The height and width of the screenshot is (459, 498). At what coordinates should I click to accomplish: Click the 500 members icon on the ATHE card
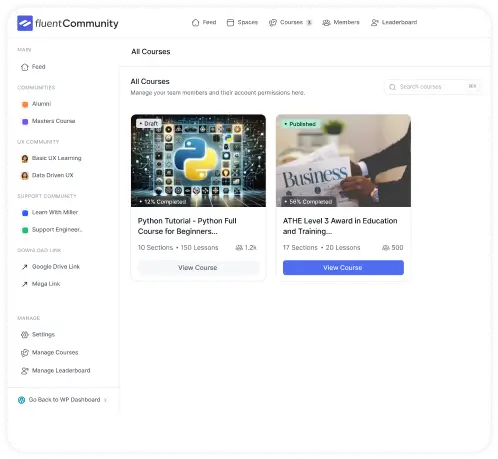pyautogui.click(x=386, y=248)
